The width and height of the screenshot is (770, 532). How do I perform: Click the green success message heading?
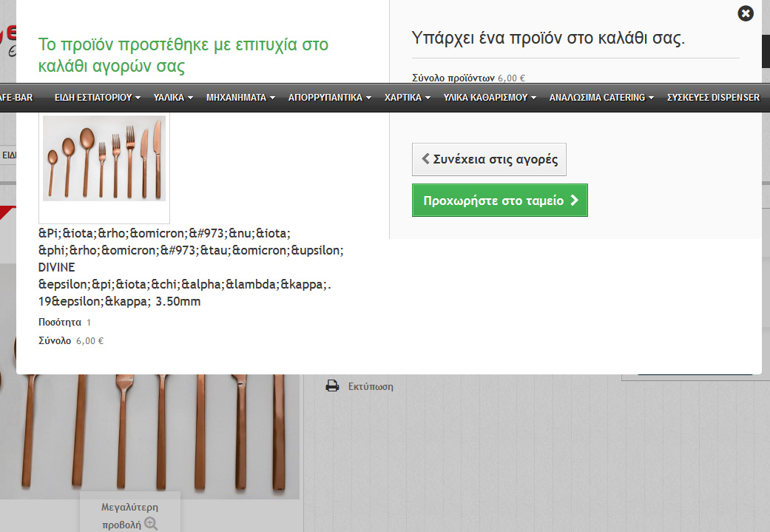click(183, 55)
